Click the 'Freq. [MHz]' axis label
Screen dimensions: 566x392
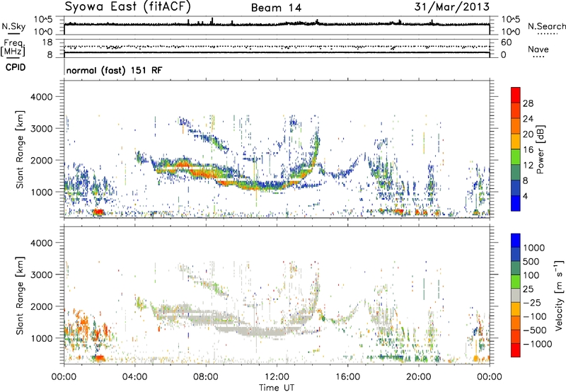(13, 47)
